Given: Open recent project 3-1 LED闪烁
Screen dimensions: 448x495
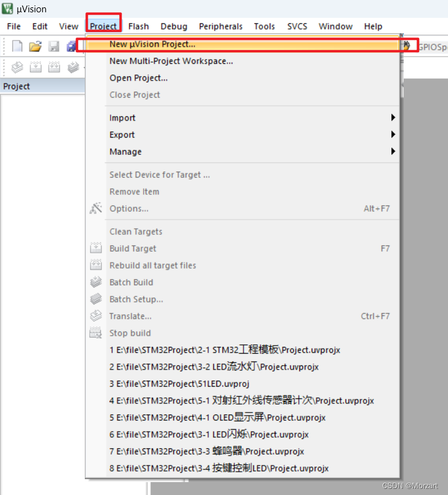Looking at the screenshot, I should [x=242, y=434].
